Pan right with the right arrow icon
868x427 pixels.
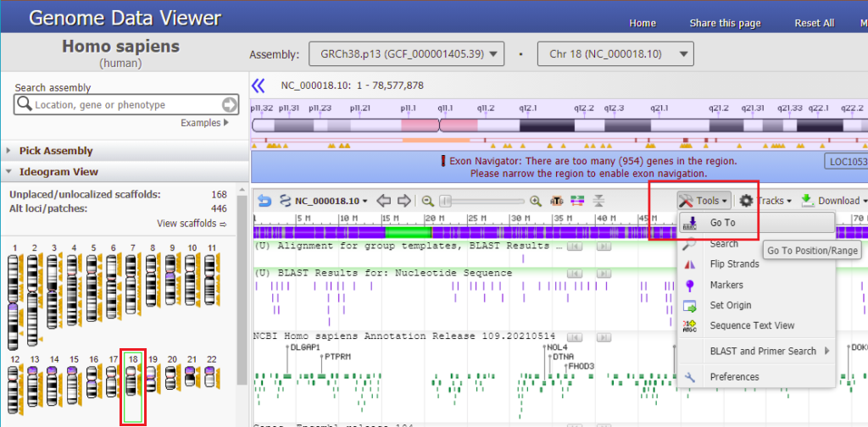click(404, 201)
